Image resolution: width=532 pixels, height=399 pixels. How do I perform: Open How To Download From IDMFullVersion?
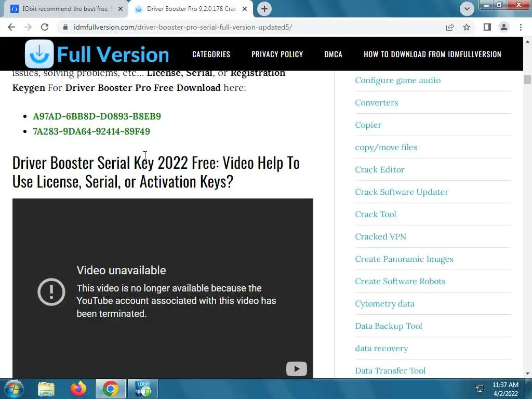coord(433,54)
